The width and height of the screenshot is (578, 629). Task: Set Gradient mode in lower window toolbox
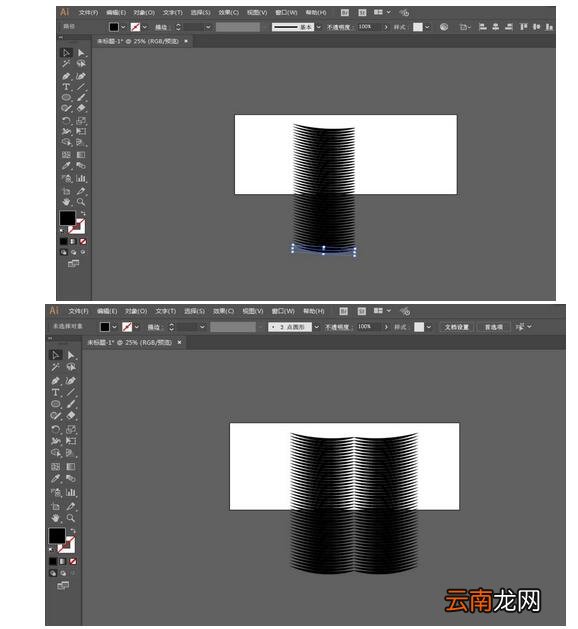(x=63, y=561)
